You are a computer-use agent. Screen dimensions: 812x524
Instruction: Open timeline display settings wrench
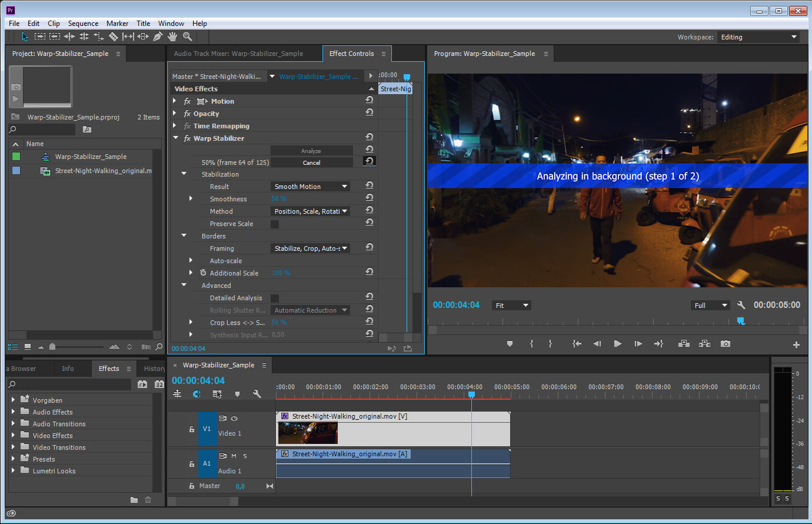257,394
